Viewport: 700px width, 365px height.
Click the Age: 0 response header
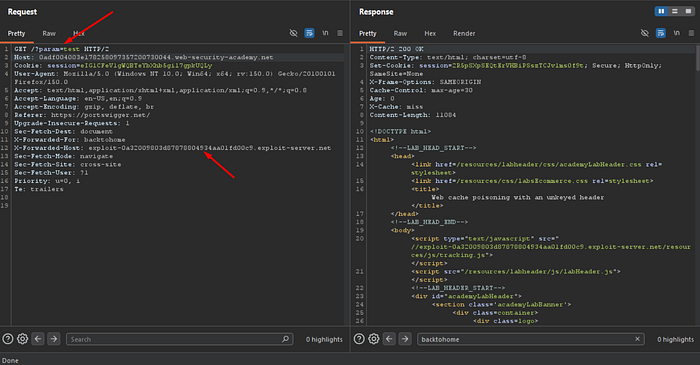point(382,99)
